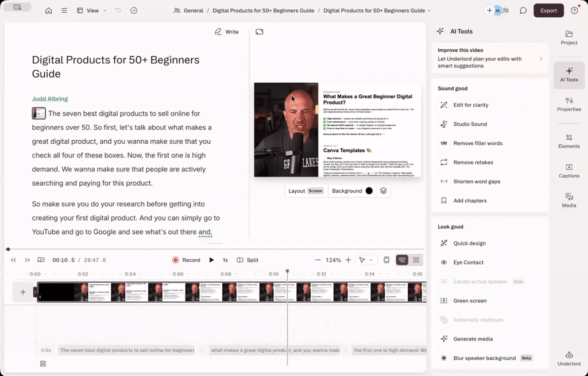Screen dimensions: 588x376
Task: Play the video
Action: [211, 260]
